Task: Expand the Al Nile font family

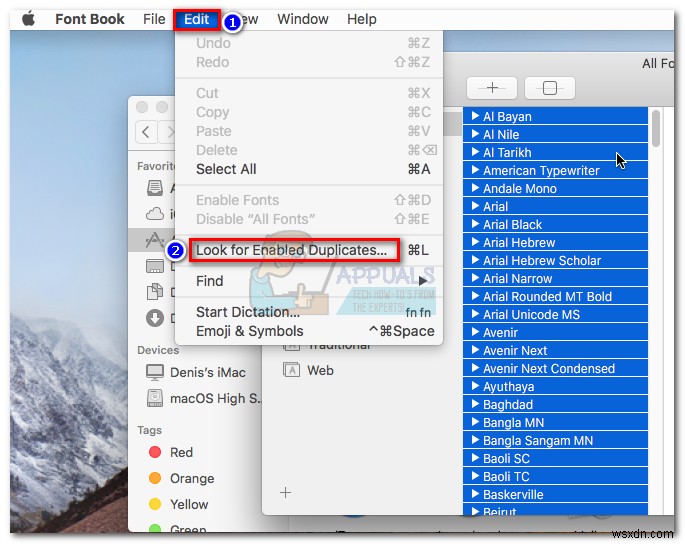Action: [x=475, y=134]
